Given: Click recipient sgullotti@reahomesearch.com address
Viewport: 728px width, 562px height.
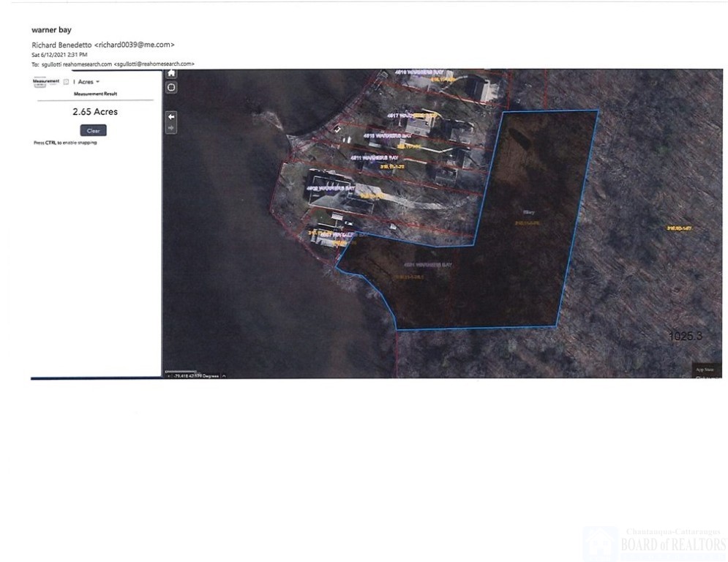Looking at the screenshot, I should click(154, 64).
